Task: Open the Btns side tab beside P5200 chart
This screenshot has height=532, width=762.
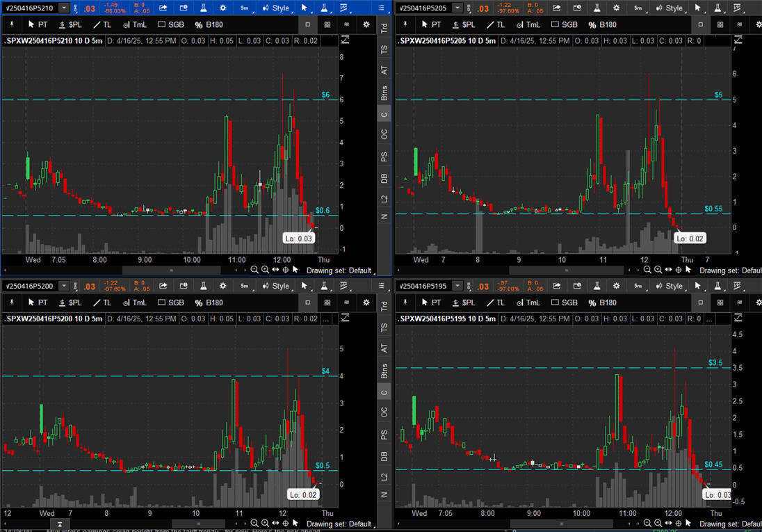Action: (384, 371)
